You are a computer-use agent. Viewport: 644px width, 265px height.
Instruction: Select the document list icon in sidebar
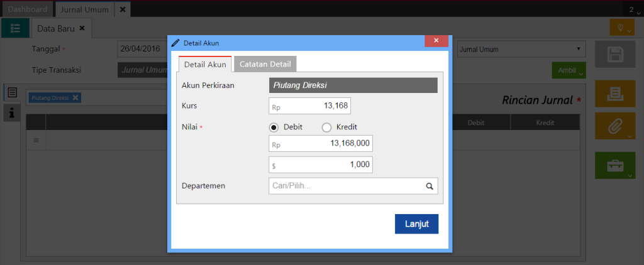(x=12, y=93)
